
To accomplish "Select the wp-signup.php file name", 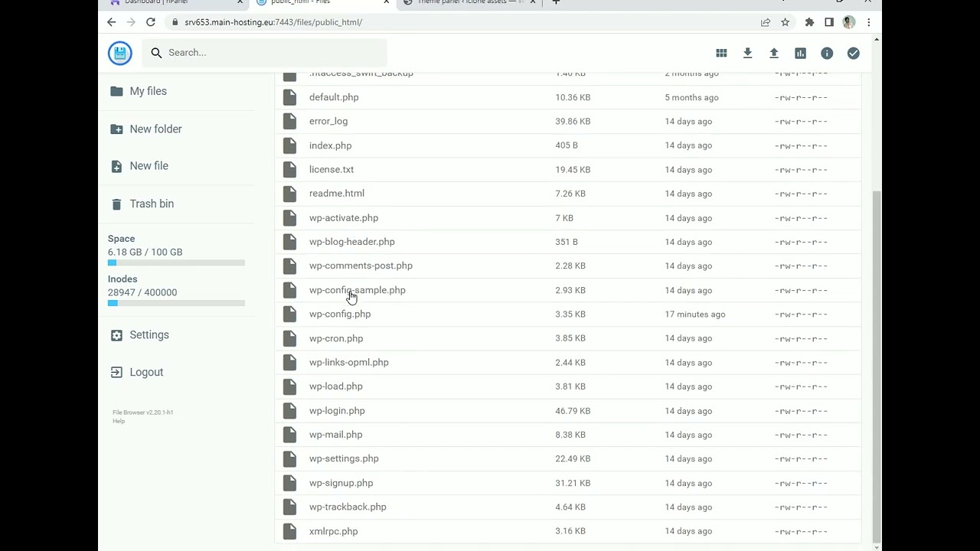I will click(x=341, y=483).
